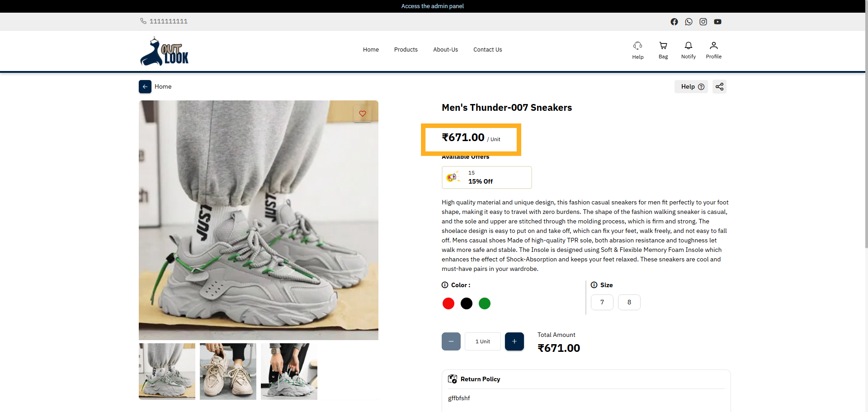The image size is (868, 412).
Task: Go to Contact Us page
Action: [487, 50]
